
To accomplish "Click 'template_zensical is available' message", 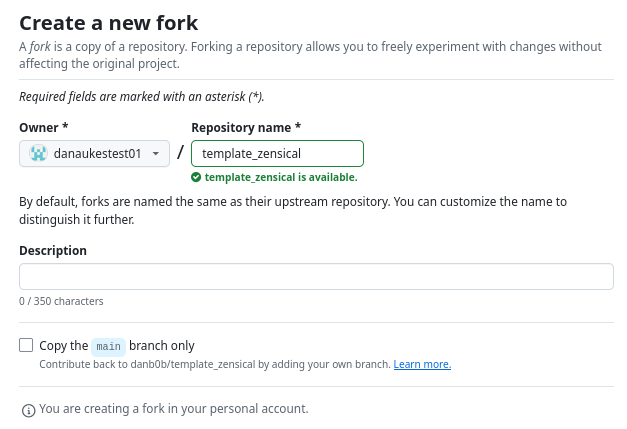I will pyautogui.click(x=281, y=177).
